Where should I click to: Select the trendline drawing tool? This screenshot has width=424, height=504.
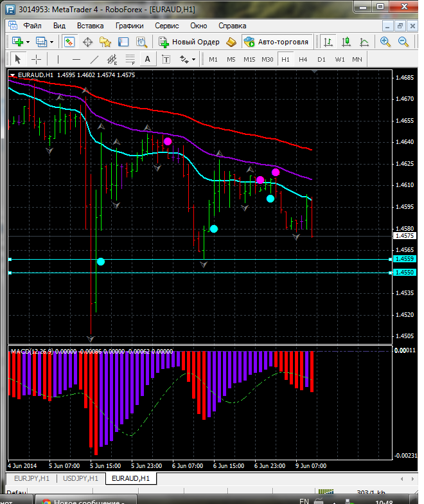tap(94, 59)
